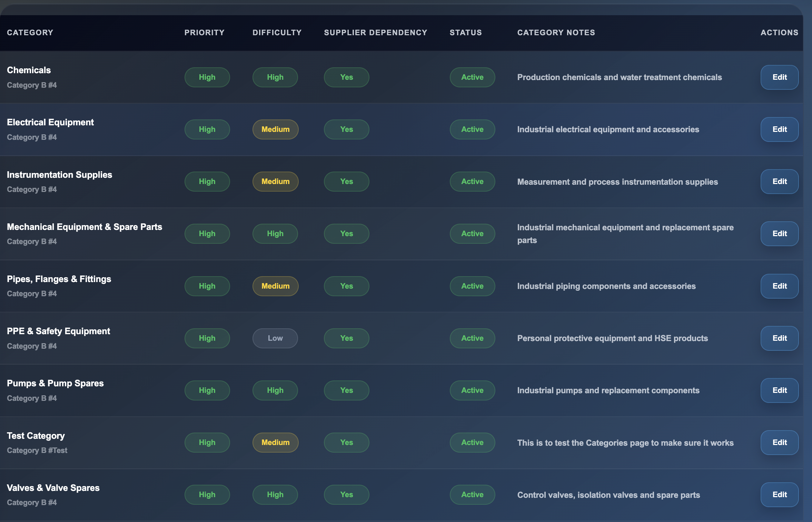
Task: Select the Chemicals category name
Action: (29, 70)
